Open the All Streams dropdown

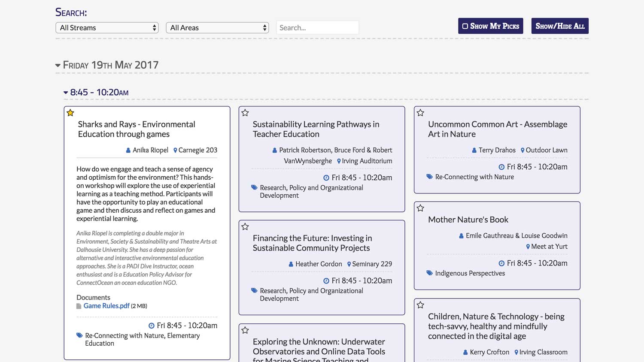tap(107, 28)
